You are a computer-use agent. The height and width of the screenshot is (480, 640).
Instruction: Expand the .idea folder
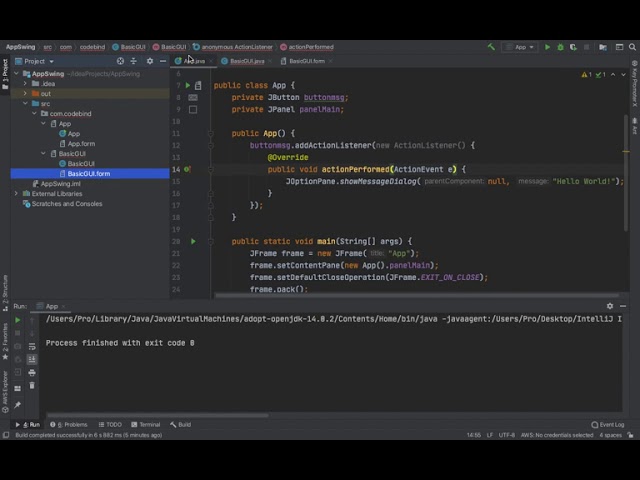[x=25, y=84]
